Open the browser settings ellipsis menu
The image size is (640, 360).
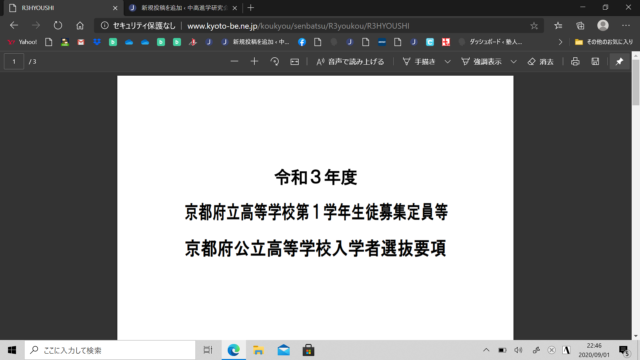point(626,26)
